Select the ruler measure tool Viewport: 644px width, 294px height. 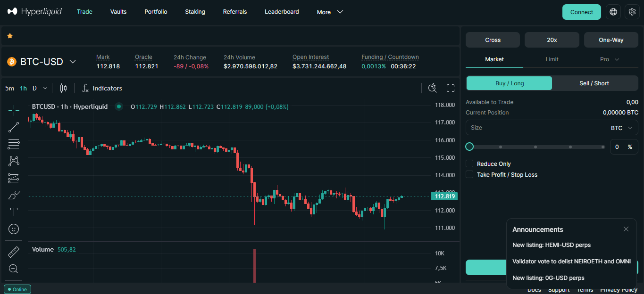(14, 252)
